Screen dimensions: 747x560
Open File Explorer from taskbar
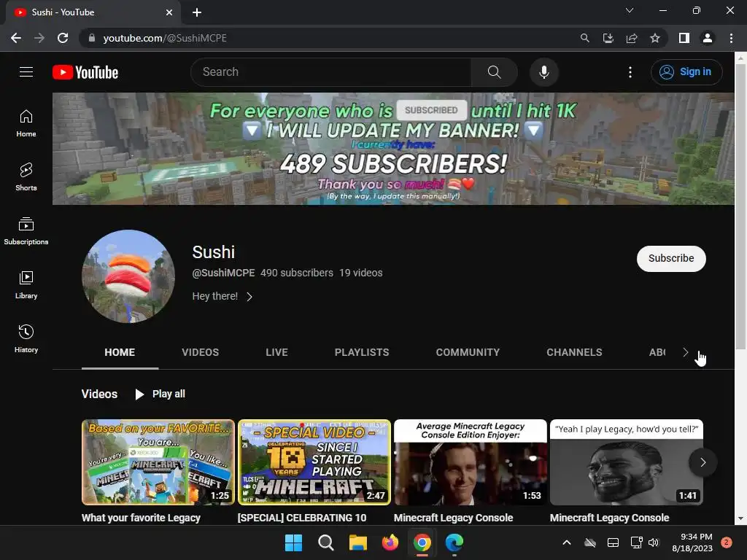[x=357, y=542]
